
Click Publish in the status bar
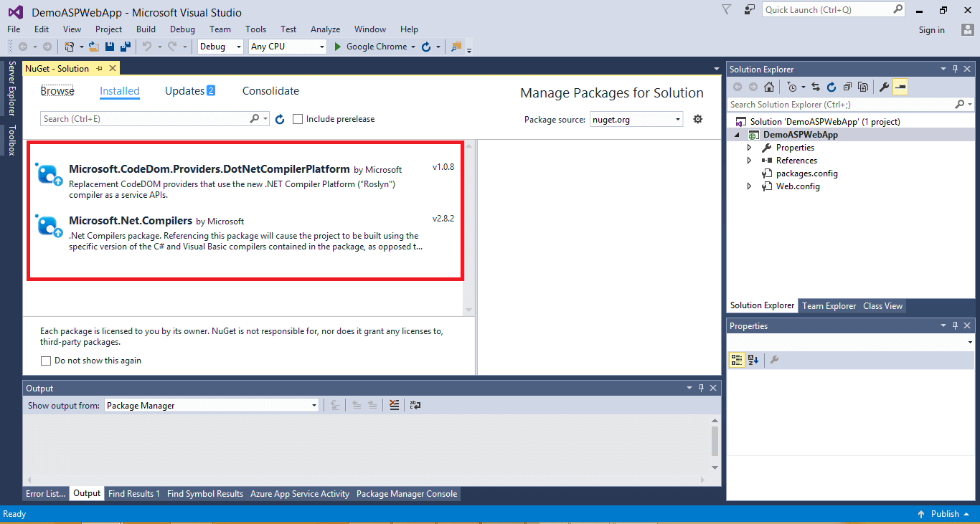(944, 514)
